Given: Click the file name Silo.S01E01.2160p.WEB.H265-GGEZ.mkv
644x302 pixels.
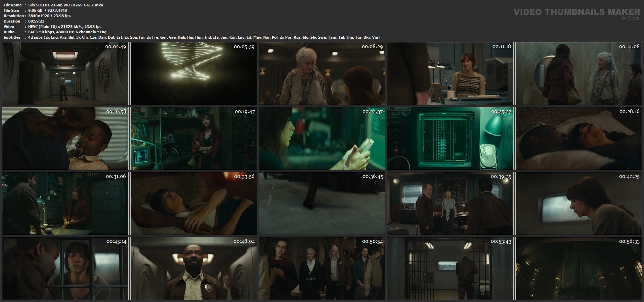Looking at the screenshot, I should [x=66, y=5].
